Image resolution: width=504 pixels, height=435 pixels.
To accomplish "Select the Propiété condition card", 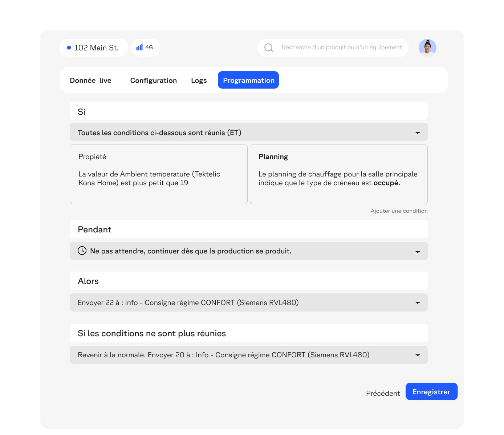I will click(x=158, y=174).
